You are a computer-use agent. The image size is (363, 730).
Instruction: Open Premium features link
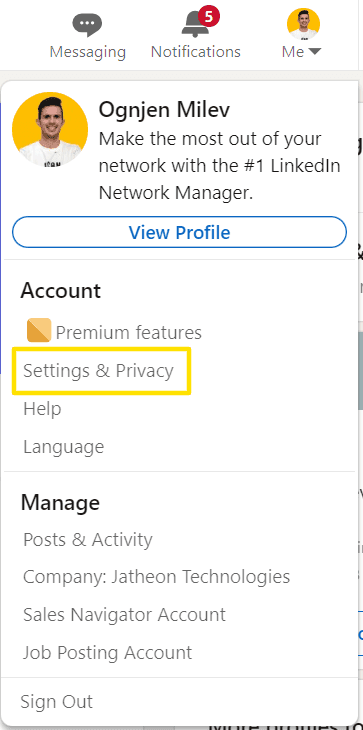pos(128,332)
